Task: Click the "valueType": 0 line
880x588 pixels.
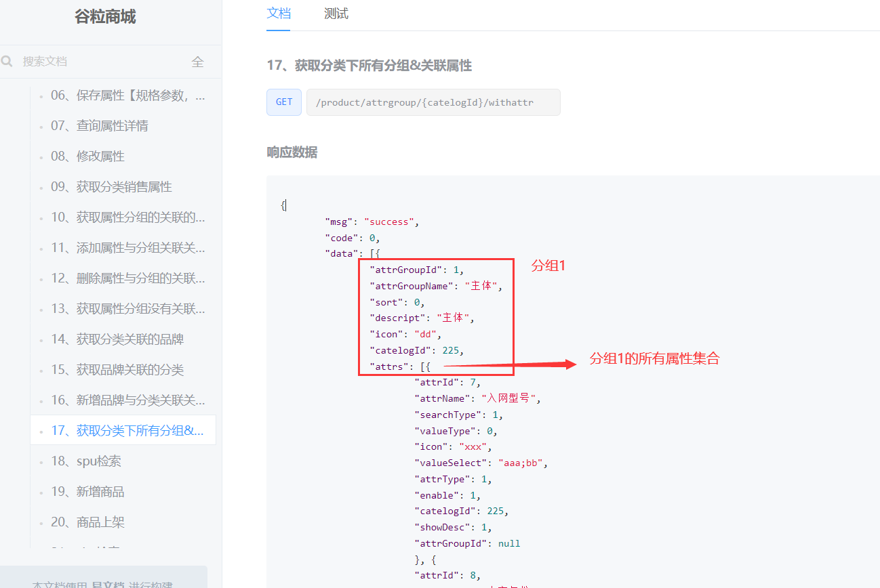Action: coord(456,431)
